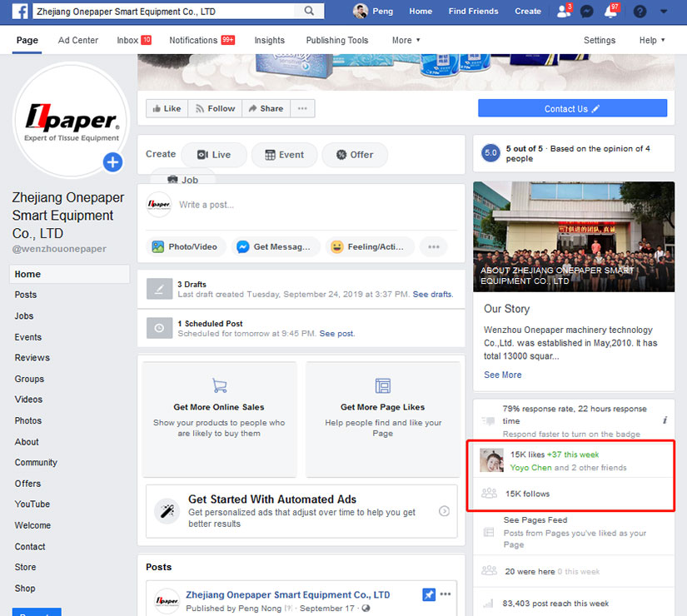Screen dimensions: 687x616
Task: Click the Like button
Action: pos(167,109)
